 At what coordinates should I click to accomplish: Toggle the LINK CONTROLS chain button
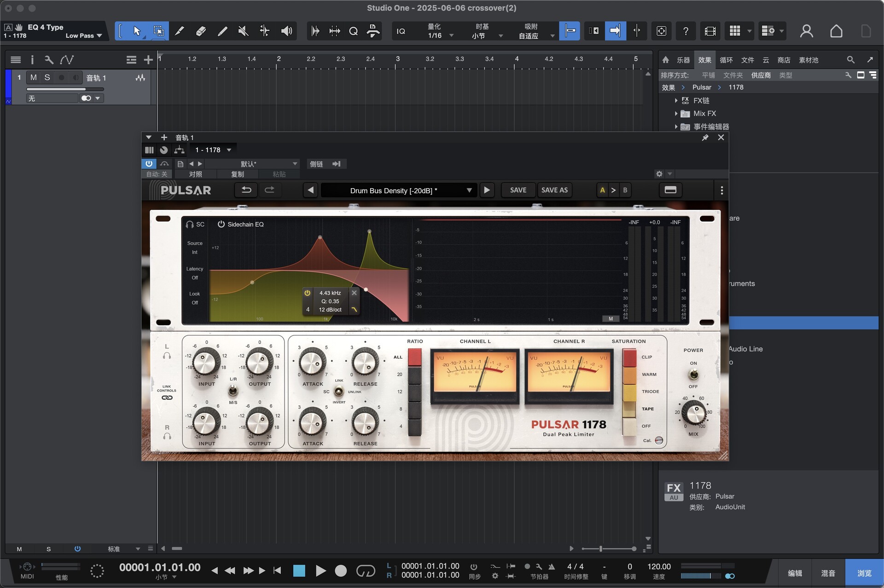[167, 398]
